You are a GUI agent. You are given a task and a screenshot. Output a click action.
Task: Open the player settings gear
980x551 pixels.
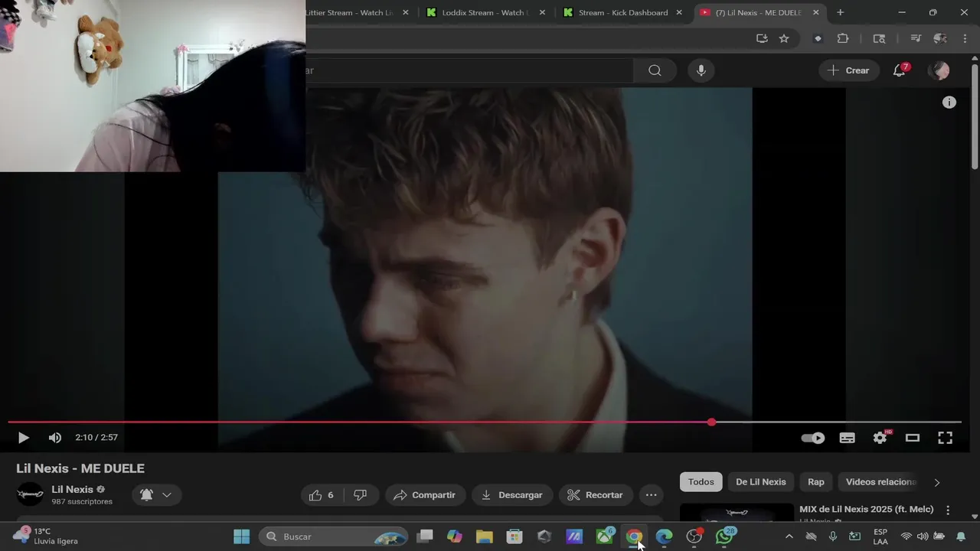880,438
